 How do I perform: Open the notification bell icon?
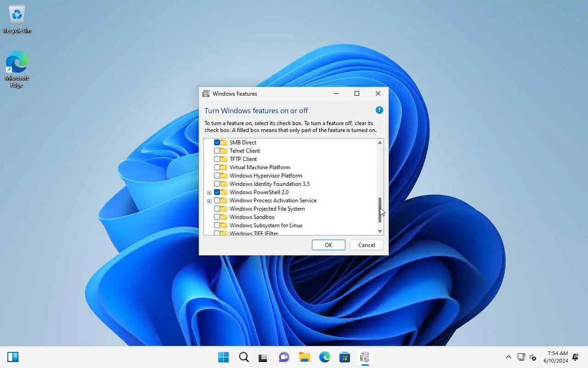pyautogui.click(x=575, y=357)
